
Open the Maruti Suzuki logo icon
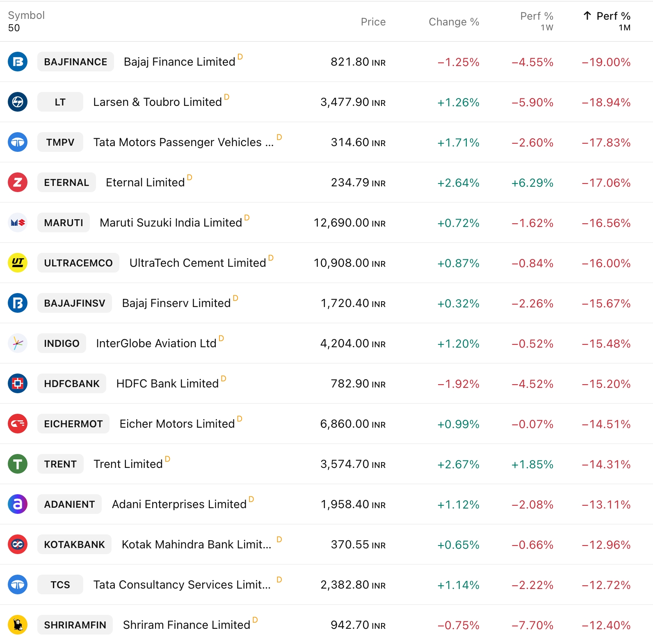(18, 223)
